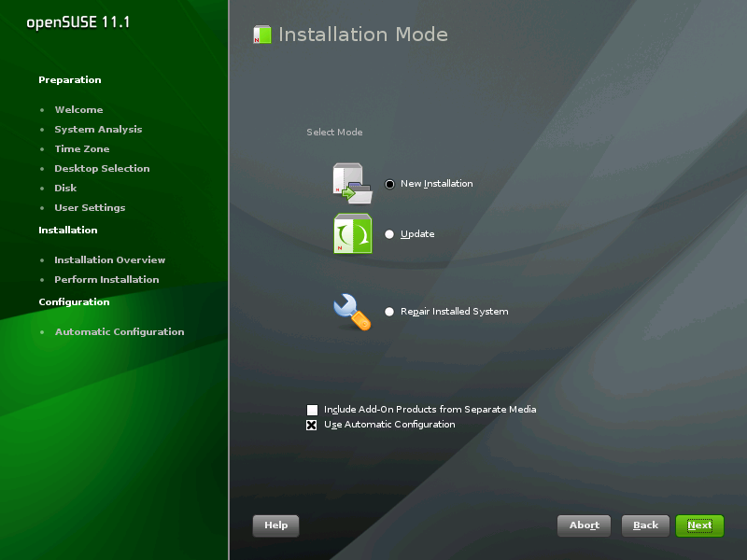Screen dimensions: 747x560
Task: Enable Include Add-On Products from Separate Media
Action: pos(312,410)
